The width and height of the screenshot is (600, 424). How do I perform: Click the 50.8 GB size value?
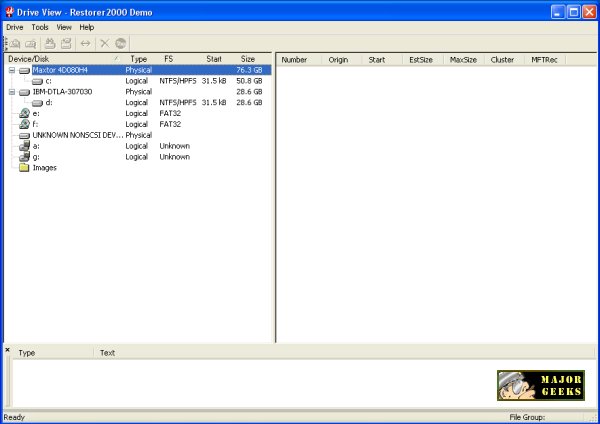[249, 81]
